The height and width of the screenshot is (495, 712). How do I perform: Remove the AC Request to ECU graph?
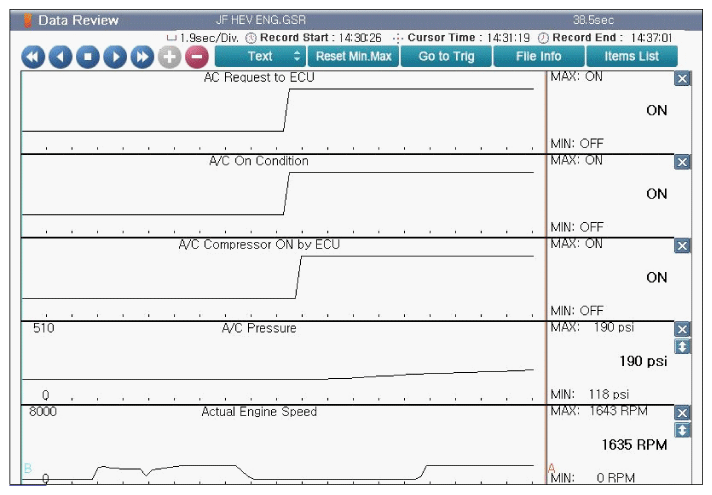tap(682, 79)
